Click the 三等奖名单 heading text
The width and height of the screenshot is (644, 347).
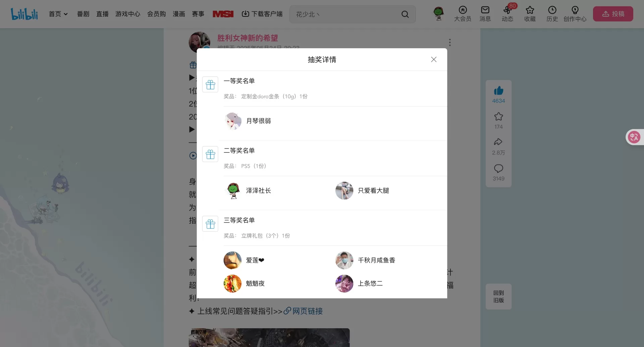239,220
